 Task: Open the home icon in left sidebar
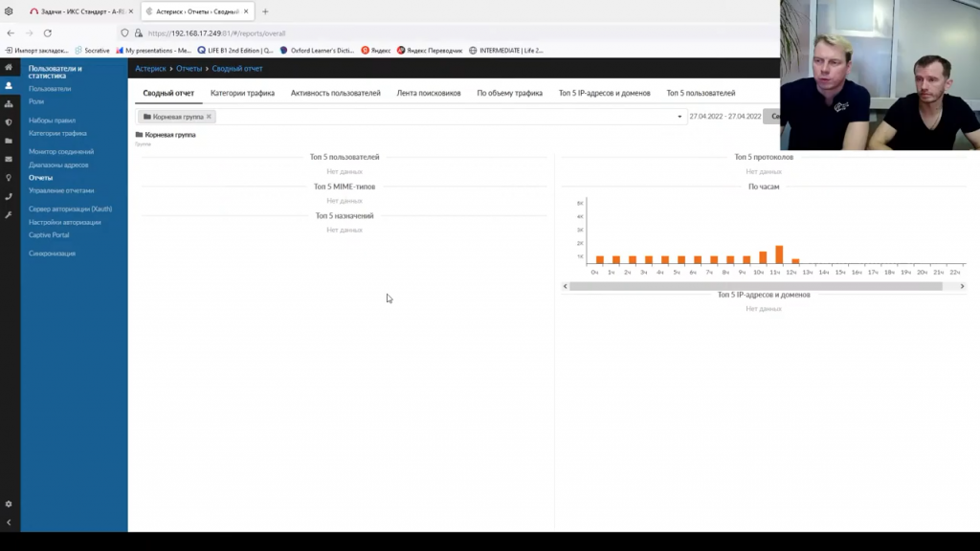(9, 67)
